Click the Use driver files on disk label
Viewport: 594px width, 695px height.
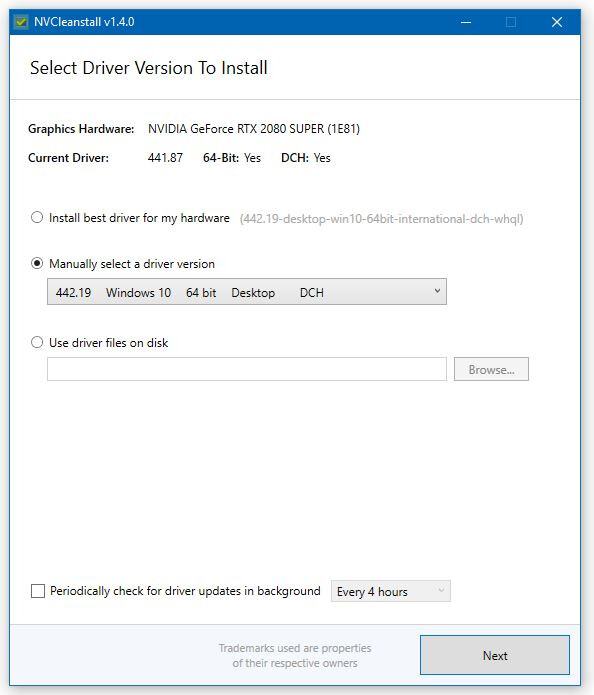tap(109, 343)
